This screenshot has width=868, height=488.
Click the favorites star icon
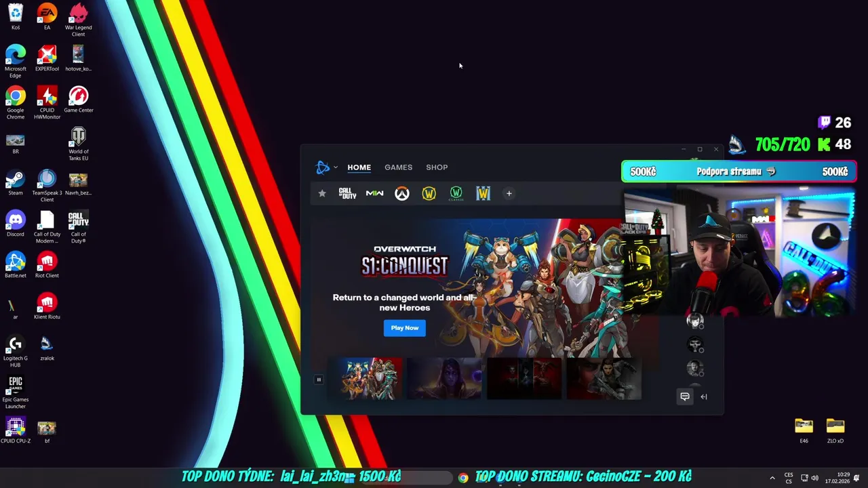[x=322, y=194]
